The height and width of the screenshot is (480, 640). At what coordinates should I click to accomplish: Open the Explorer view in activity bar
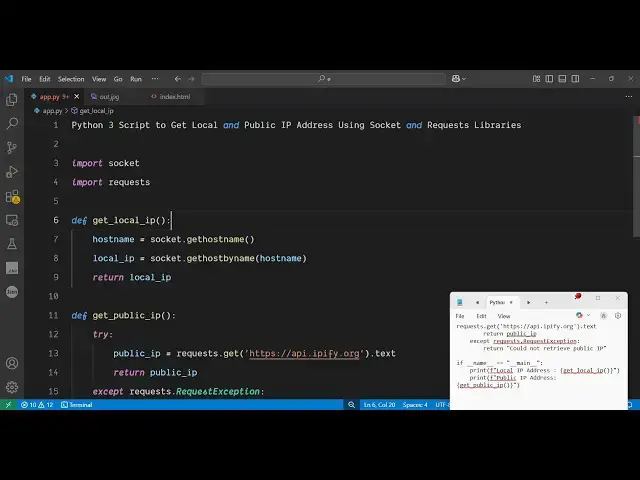pyautogui.click(x=12, y=100)
